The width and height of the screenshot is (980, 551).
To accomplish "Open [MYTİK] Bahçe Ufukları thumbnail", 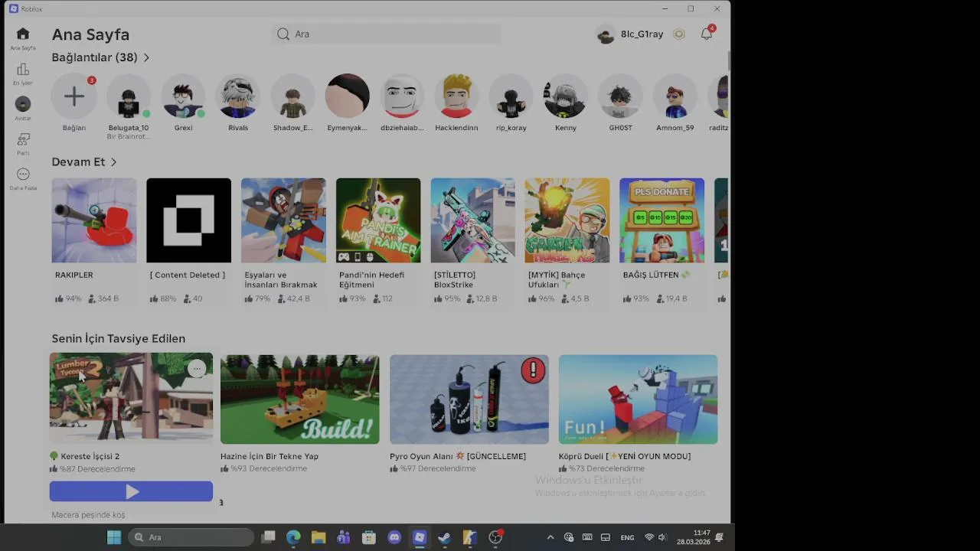I will click(567, 220).
